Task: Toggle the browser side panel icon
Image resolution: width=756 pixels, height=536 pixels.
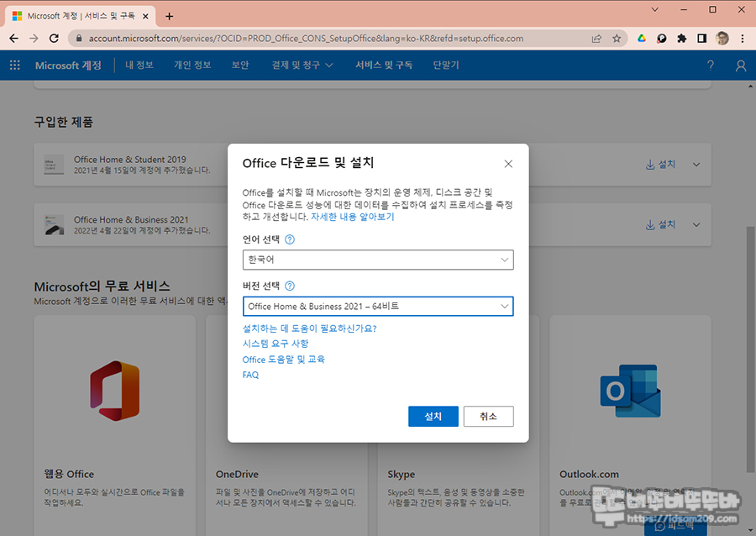Action: (x=701, y=39)
